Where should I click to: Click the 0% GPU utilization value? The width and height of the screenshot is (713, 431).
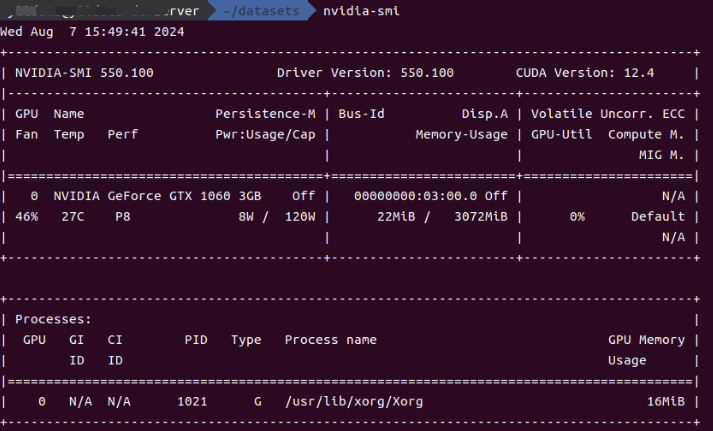click(577, 216)
